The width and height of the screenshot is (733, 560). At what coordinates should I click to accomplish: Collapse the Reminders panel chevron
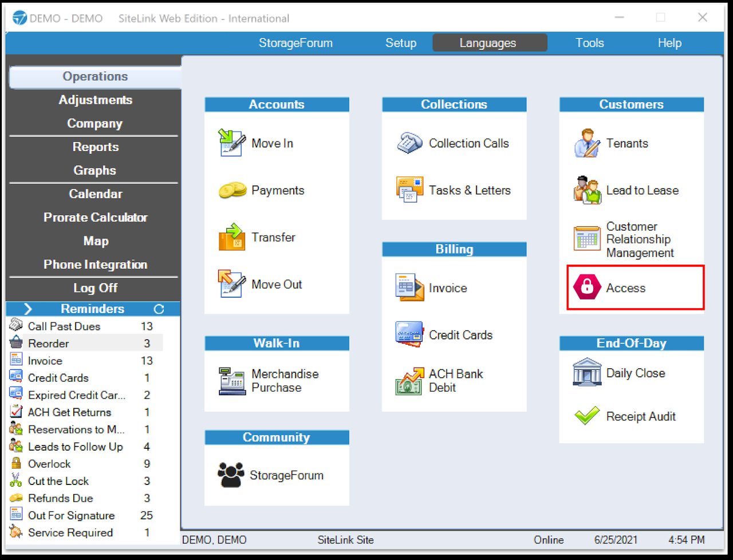[x=27, y=309]
